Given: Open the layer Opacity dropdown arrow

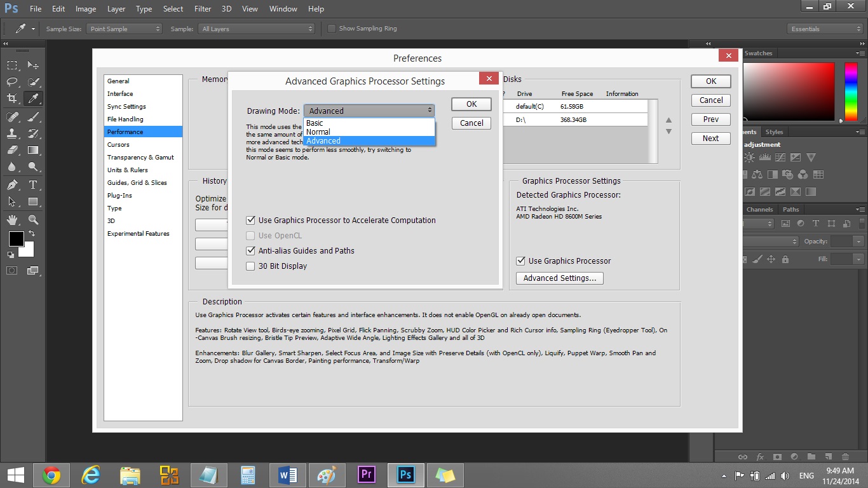Looking at the screenshot, I should pos(858,241).
